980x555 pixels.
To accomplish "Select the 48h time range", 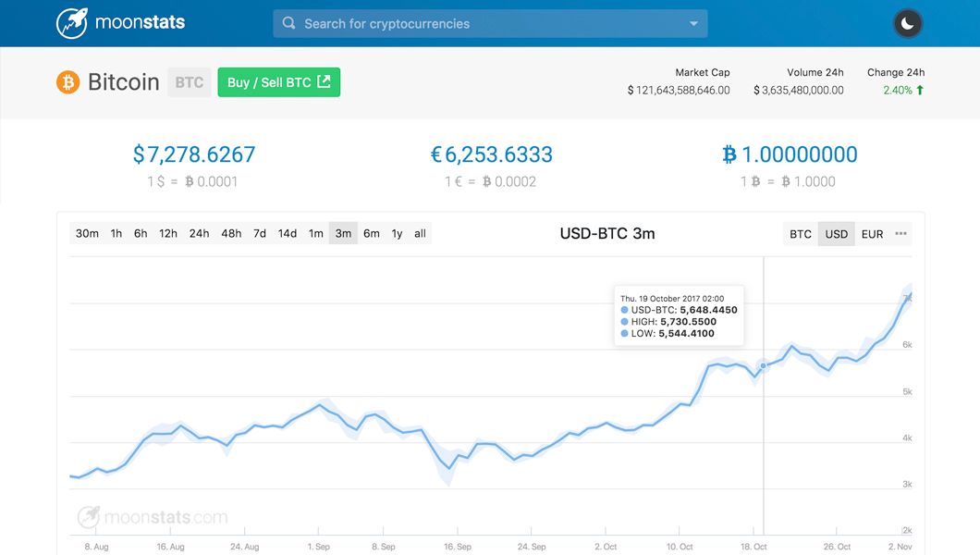I will click(x=231, y=233).
